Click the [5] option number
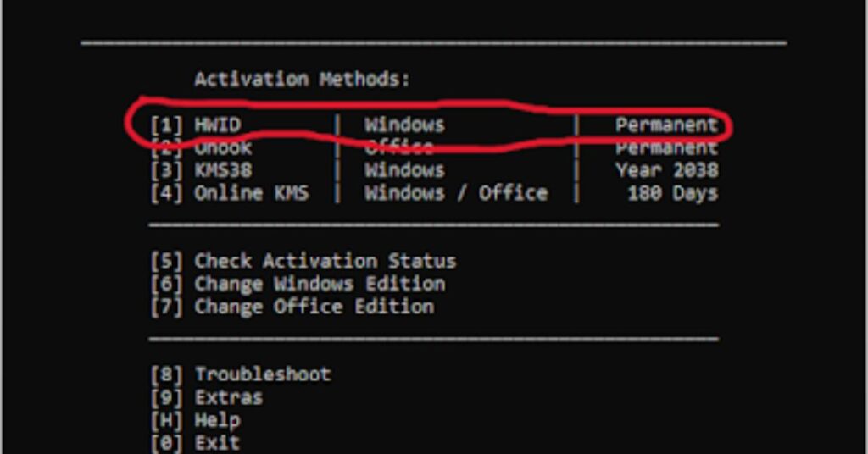The image size is (868, 454). point(166,261)
